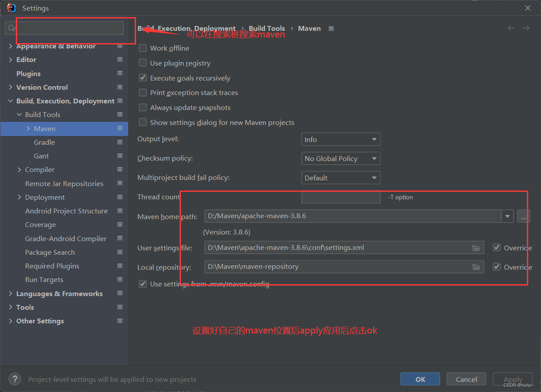Uncheck Execute goals recursively

click(143, 78)
